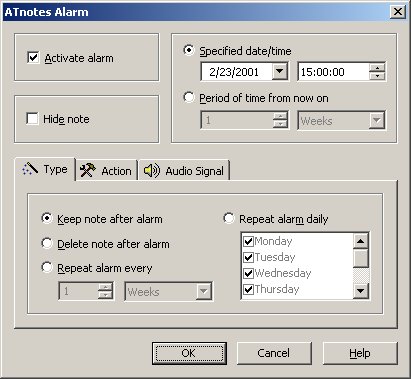Click the weekday list down arrow
Viewport: 411px width, 379px height.
point(361,291)
